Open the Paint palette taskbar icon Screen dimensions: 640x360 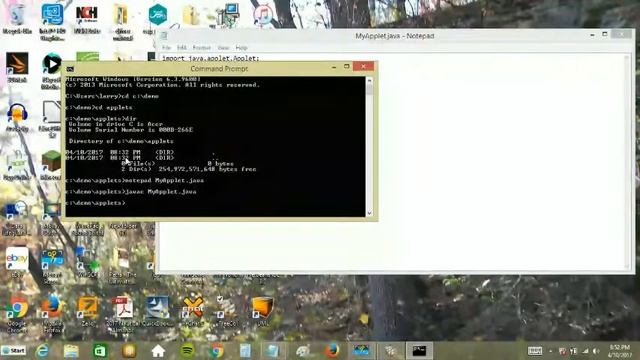click(x=303, y=351)
